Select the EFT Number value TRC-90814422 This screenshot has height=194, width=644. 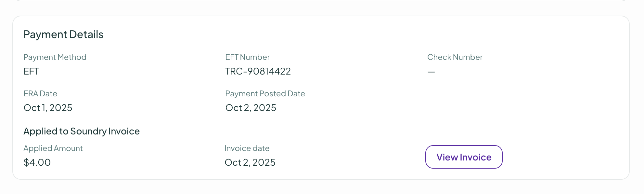tap(258, 71)
